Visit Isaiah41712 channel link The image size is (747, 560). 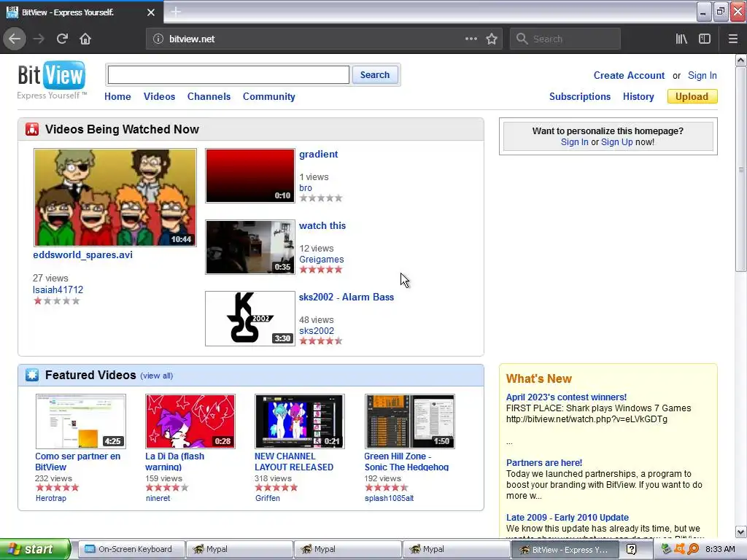[58, 289]
